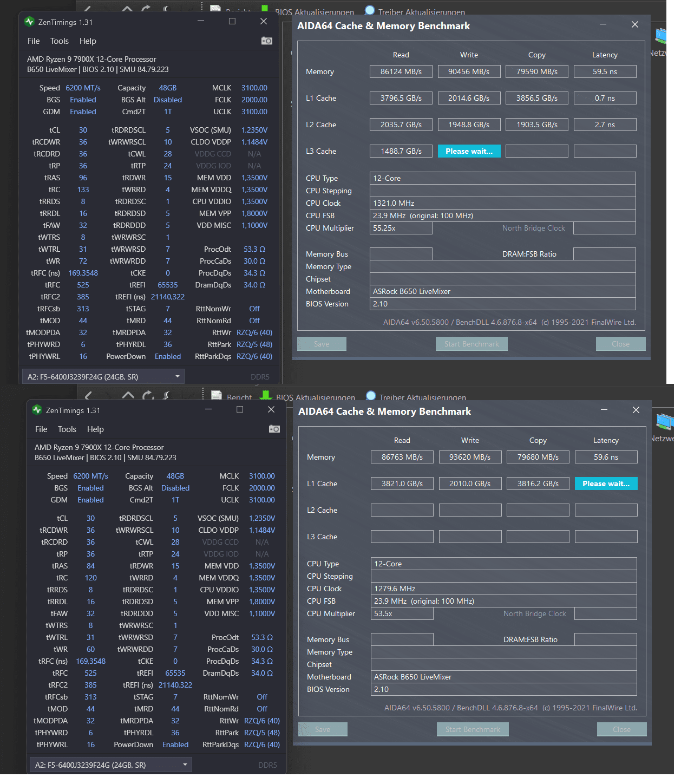Go back using the lower background toolbar arrow
The width and height of the screenshot is (681, 784).
point(88,396)
